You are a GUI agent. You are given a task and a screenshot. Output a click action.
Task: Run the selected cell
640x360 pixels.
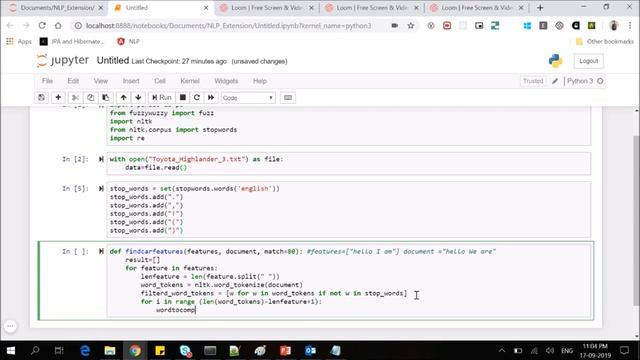(162, 98)
